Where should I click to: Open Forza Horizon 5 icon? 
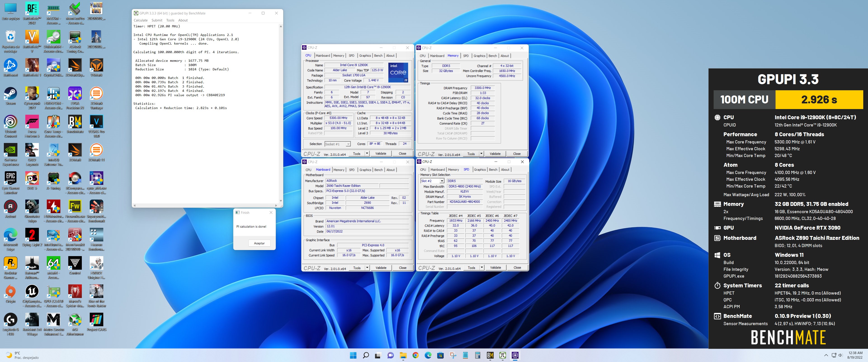(x=32, y=126)
